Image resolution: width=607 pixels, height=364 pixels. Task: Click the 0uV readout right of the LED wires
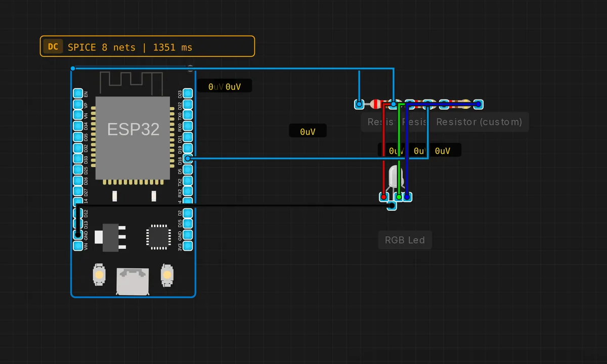point(443,151)
